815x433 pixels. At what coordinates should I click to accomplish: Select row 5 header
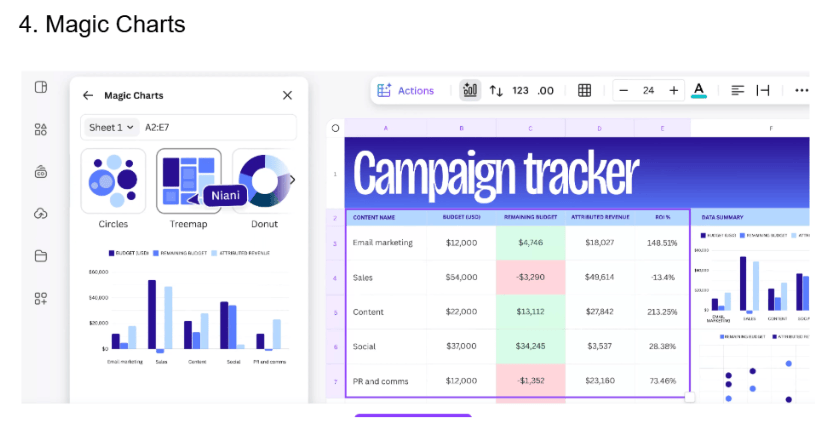335,312
